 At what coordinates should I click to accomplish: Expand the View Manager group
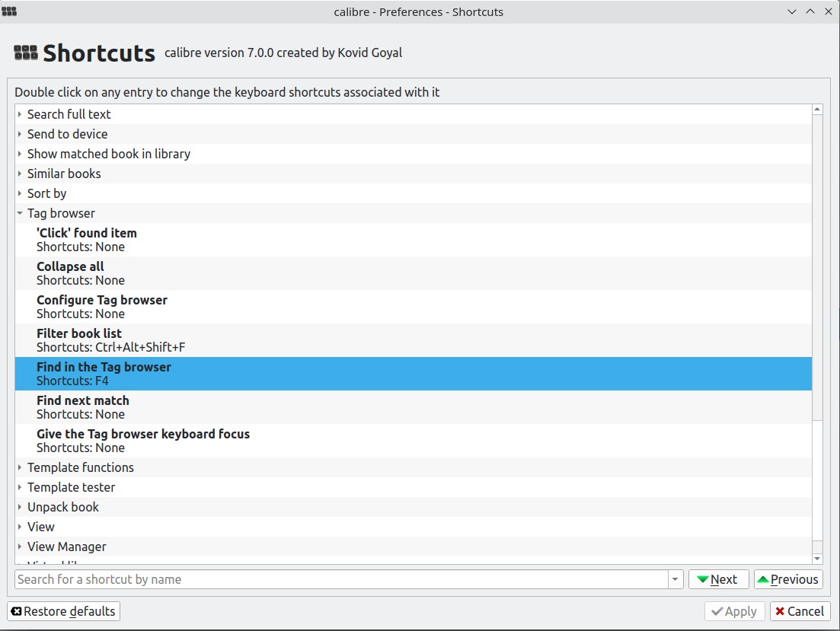point(19,547)
